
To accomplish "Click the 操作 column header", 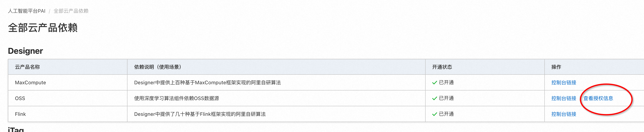I will (556, 67).
